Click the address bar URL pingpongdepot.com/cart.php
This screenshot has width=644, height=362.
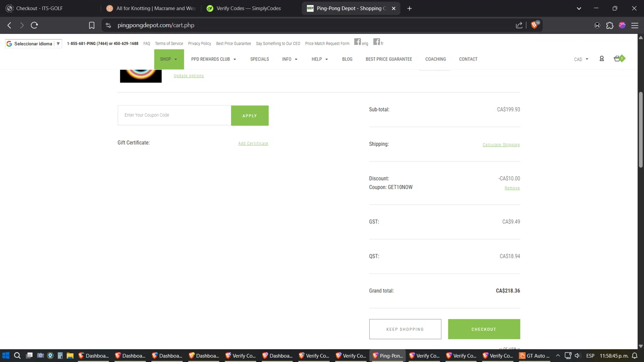[156, 25]
